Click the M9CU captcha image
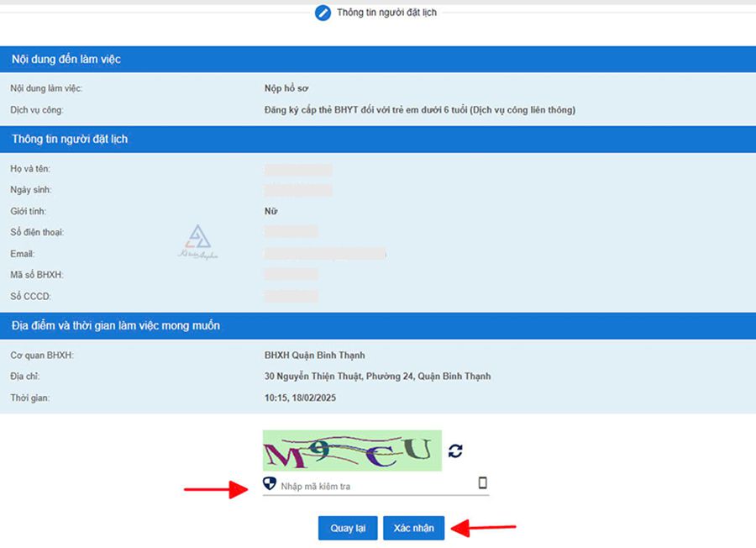 click(352, 451)
